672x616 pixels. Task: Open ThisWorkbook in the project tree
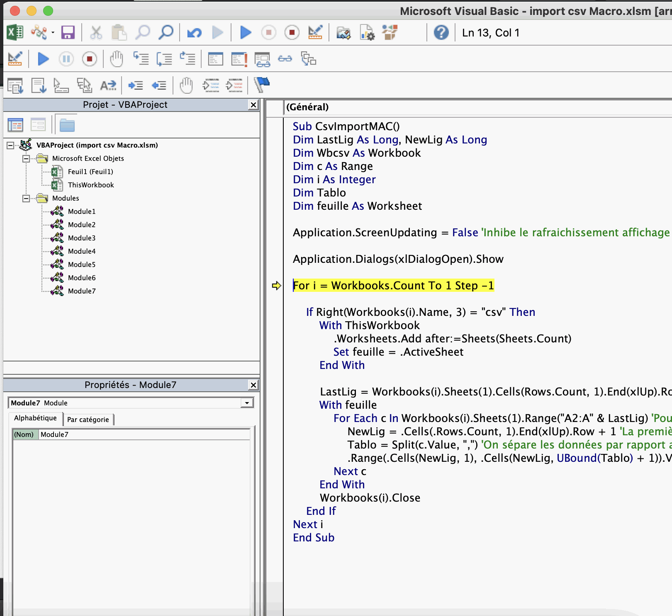(x=90, y=185)
